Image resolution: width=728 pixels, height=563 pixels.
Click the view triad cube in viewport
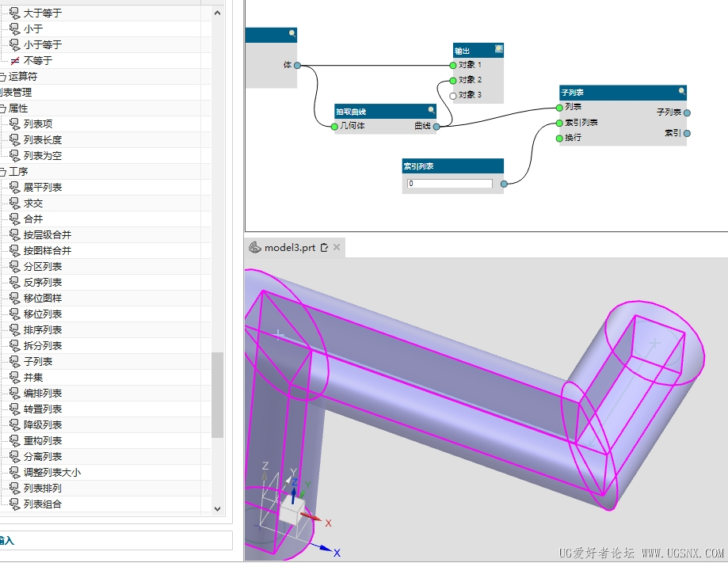click(x=292, y=512)
